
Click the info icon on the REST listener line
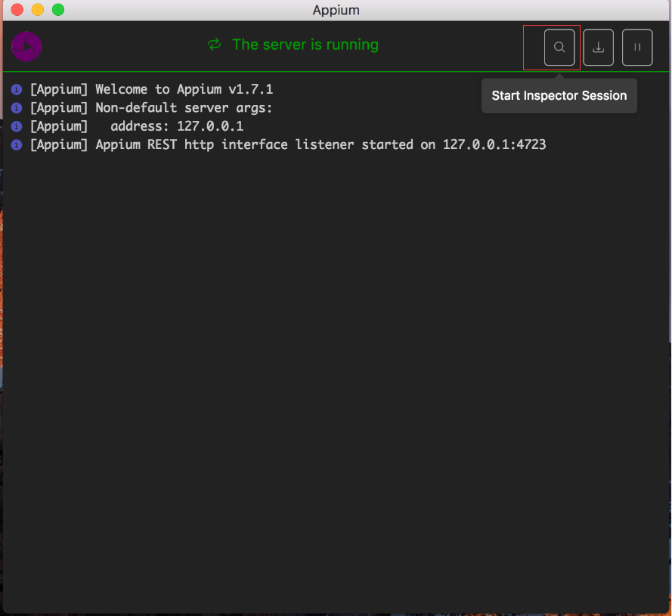tap(16, 142)
